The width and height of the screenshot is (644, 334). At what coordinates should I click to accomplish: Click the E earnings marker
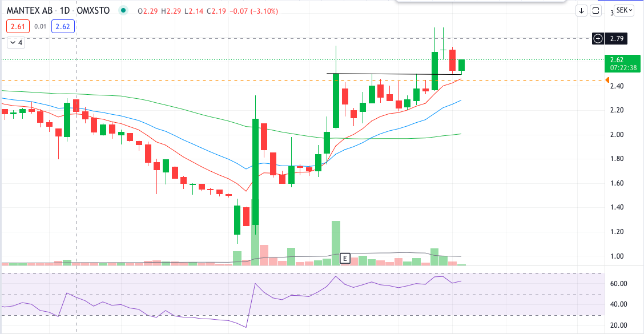pos(345,259)
